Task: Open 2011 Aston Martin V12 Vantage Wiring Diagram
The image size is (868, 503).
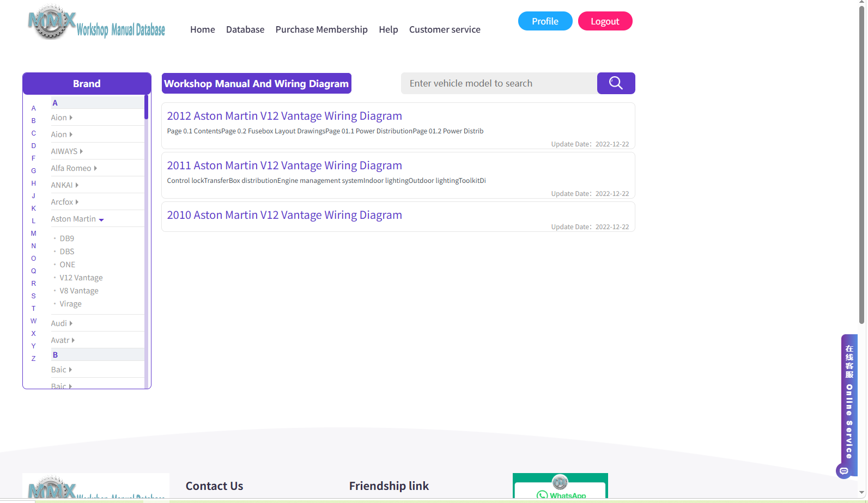Action: (284, 165)
